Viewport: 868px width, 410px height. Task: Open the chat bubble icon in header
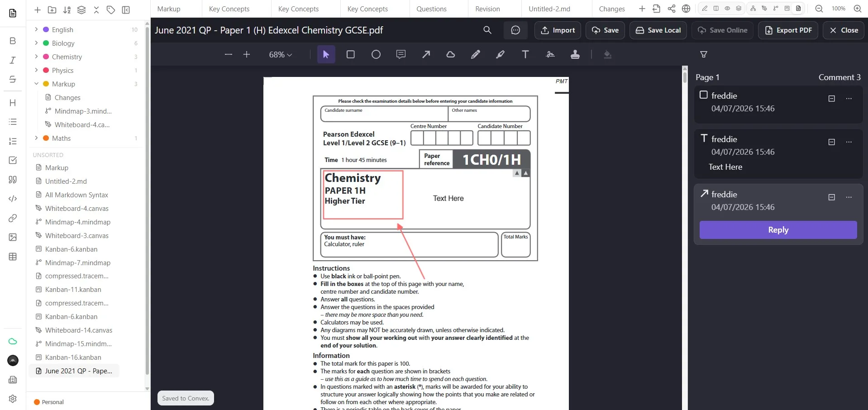point(515,30)
